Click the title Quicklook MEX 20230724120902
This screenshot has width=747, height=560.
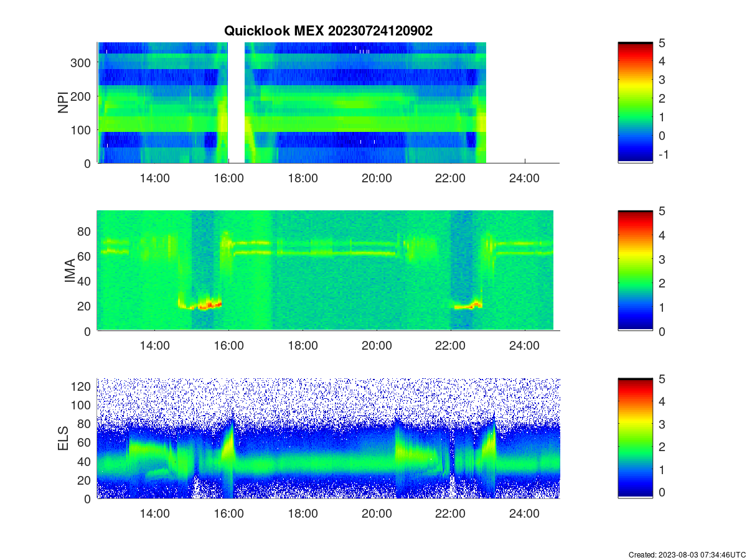click(329, 30)
